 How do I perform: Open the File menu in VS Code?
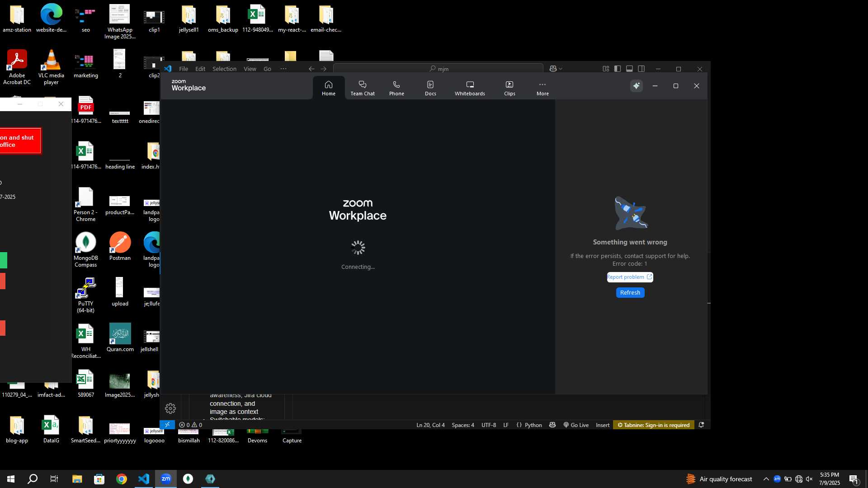tap(184, 69)
